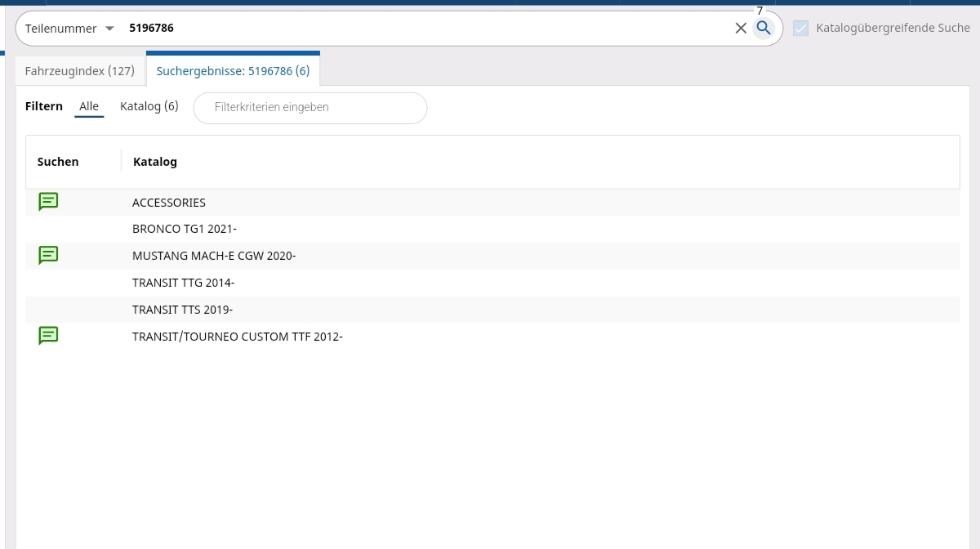This screenshot has height=549, width=980.
Task: Filter results by Katalog (6)
Action: click(x=149, y=107)
